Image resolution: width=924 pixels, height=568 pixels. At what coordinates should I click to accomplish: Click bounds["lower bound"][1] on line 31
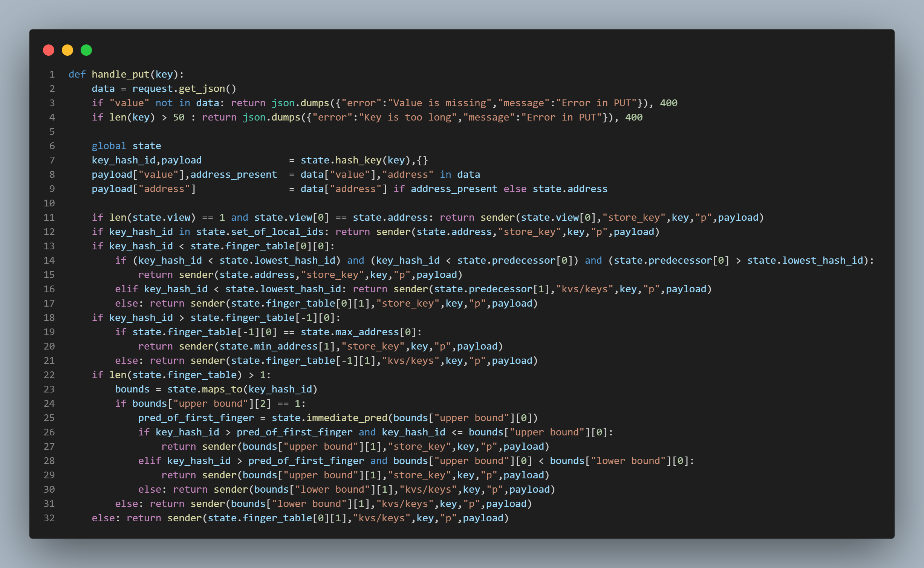pos(300,504)
